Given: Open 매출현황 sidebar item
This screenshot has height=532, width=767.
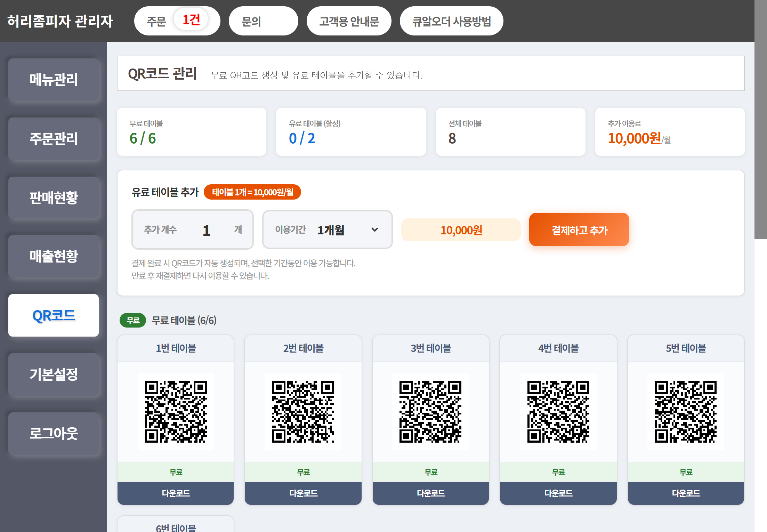Looking at the screenshot, I should pos(54,256).
